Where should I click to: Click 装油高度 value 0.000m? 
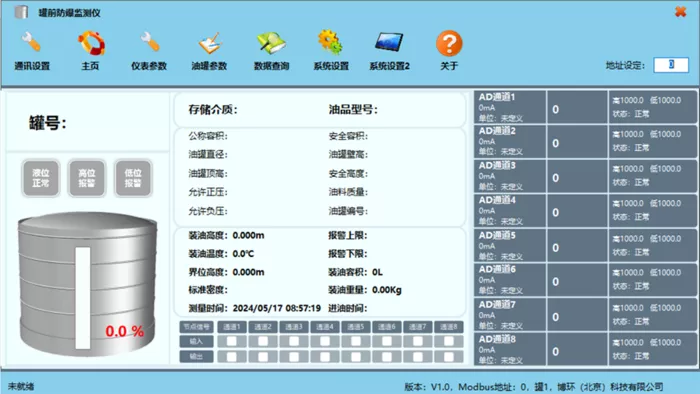[248, 235]
